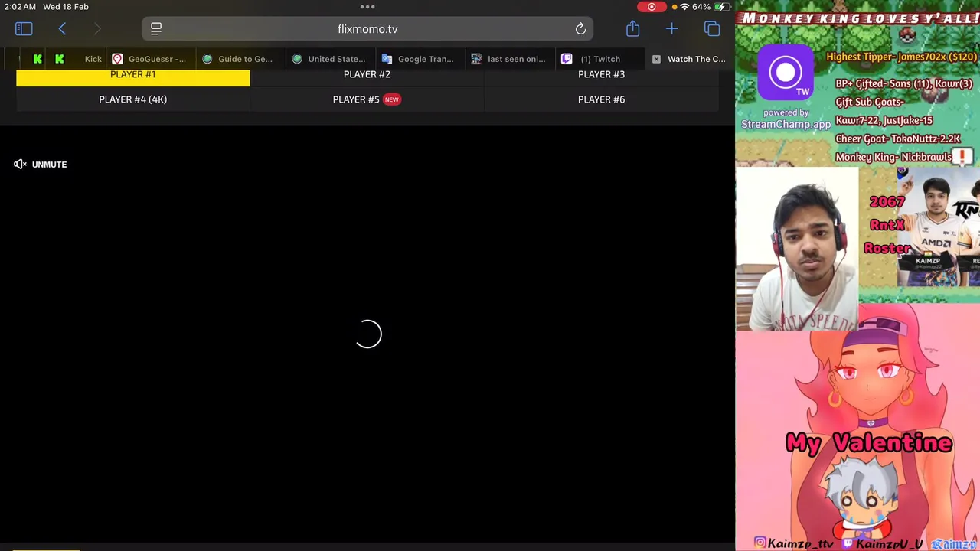Viewport: 980px width, 551px height.
Task: Go back to the previous page
Action: point(62,29)
